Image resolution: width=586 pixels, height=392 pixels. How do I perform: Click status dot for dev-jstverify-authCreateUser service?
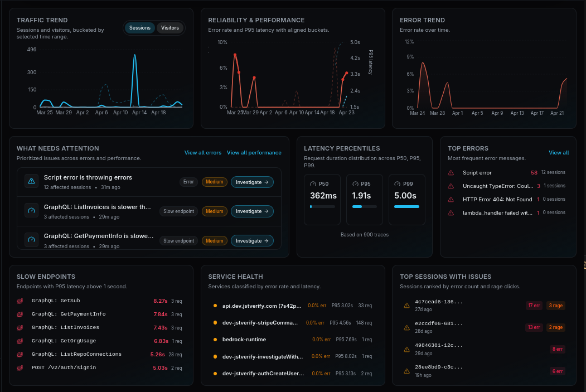215,373
